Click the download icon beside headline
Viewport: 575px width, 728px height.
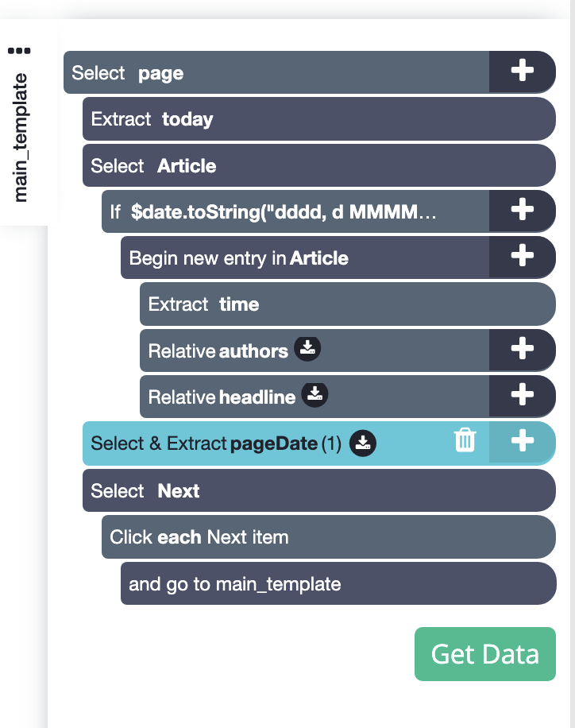coord(315,396)
